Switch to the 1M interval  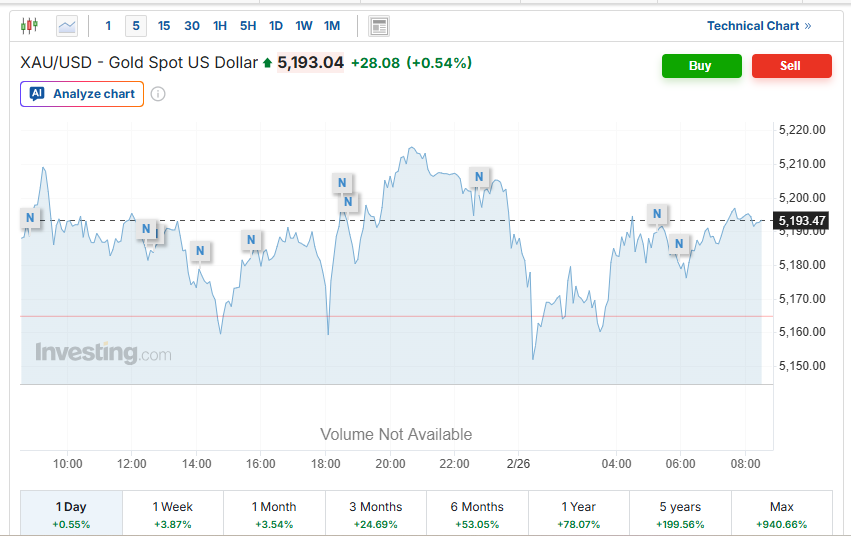point(332,26)
